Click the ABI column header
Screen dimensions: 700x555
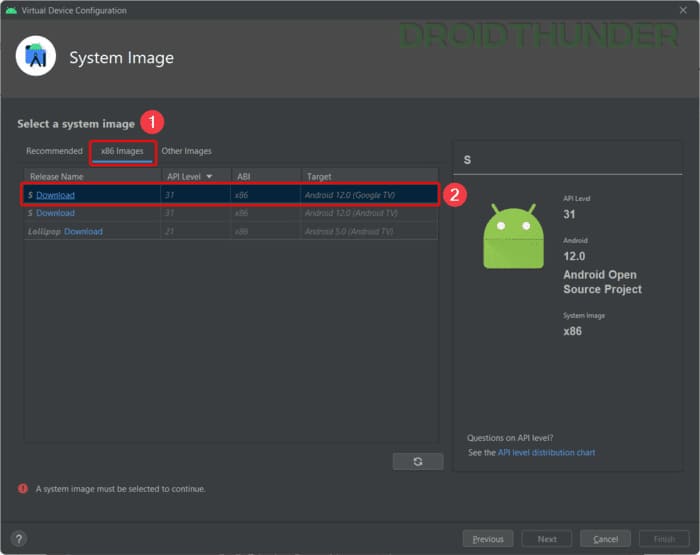click(x=266, y=177)
